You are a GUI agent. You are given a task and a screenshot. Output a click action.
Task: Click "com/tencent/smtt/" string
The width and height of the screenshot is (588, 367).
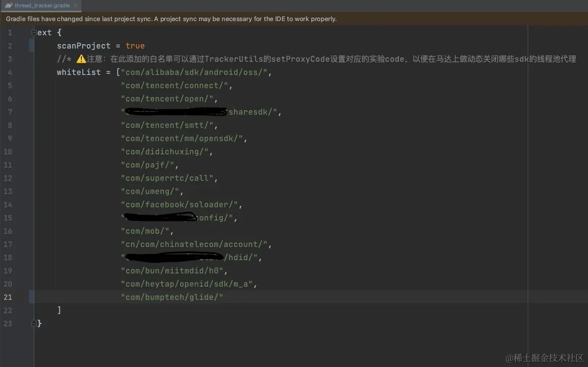click(167, 125)
